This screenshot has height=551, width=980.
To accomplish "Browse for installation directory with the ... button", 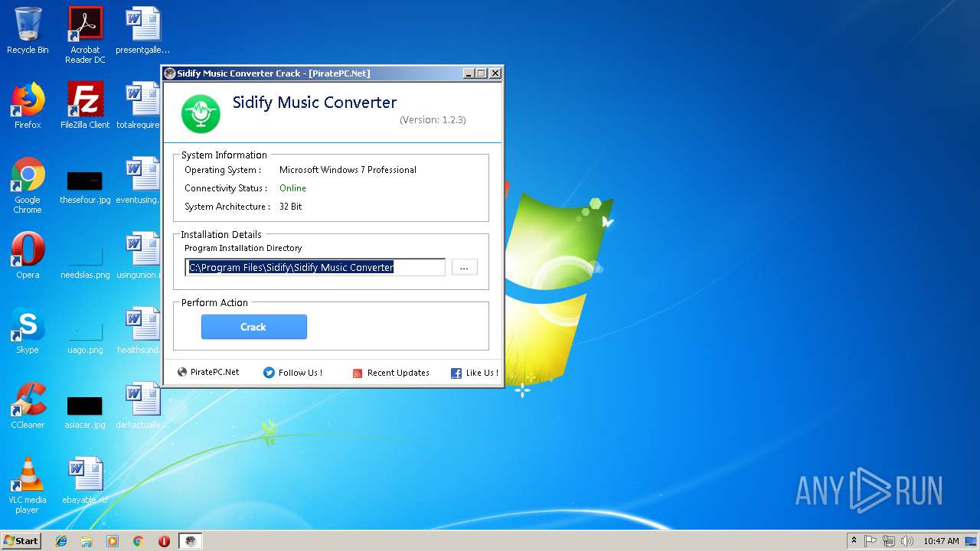I will click(465, 267).
